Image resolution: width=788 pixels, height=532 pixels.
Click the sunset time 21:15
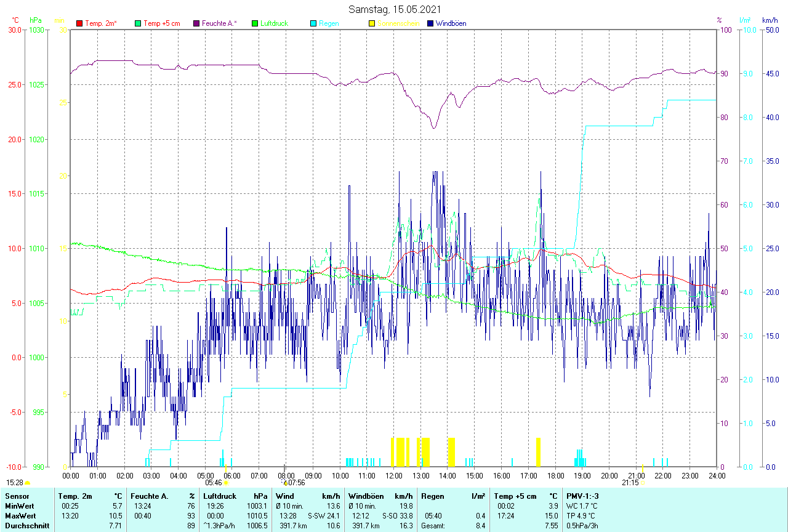point(630,483)
